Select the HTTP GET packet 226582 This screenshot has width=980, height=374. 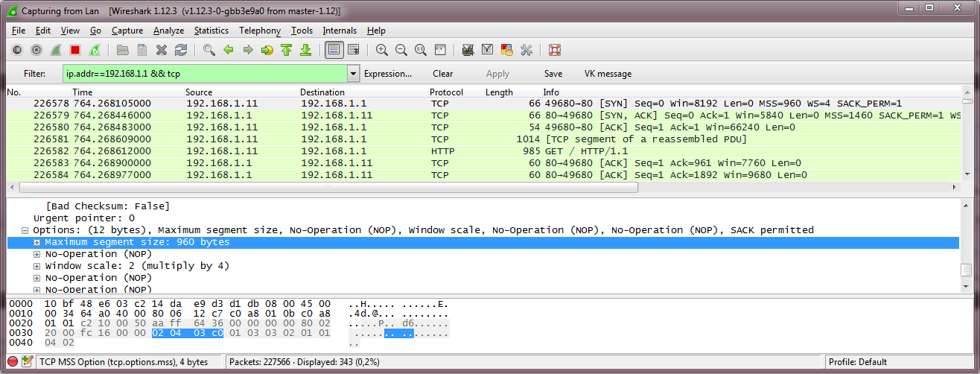(298, 151)
